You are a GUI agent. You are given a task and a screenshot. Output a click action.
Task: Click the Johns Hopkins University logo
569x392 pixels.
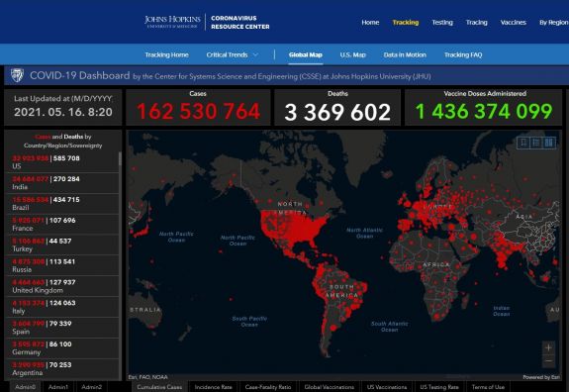tap(172, 22)
